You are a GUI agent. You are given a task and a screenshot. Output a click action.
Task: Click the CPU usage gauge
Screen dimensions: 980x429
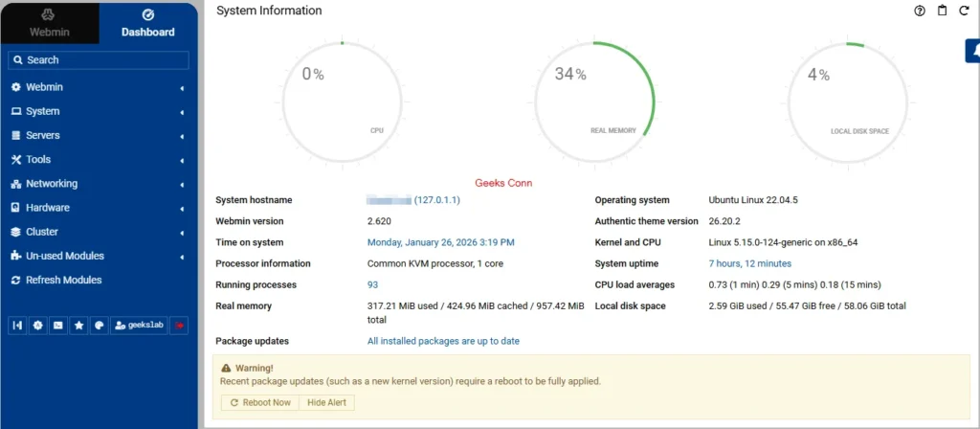coord(342,102)
